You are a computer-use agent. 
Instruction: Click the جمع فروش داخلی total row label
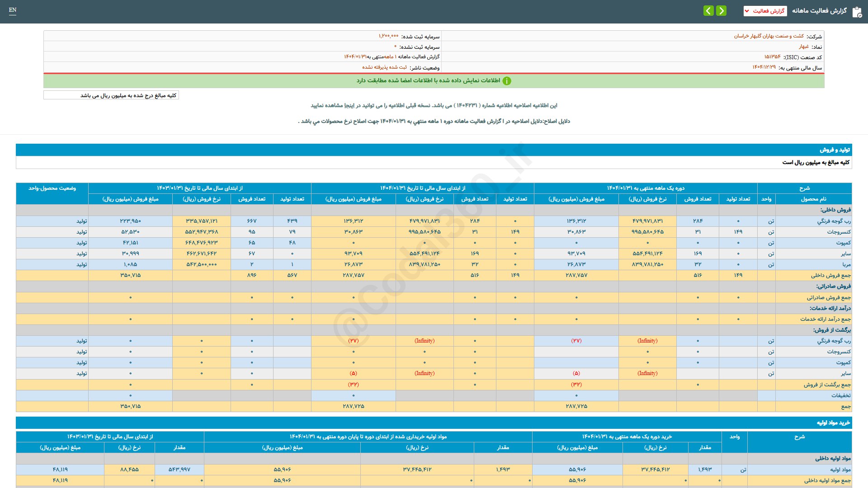point(830,275)
